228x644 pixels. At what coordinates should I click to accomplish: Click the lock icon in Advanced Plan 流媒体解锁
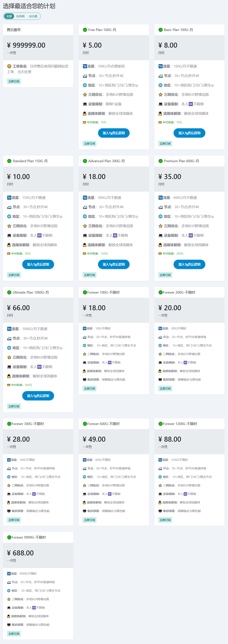pyautogui.click(x=84, y=245)
